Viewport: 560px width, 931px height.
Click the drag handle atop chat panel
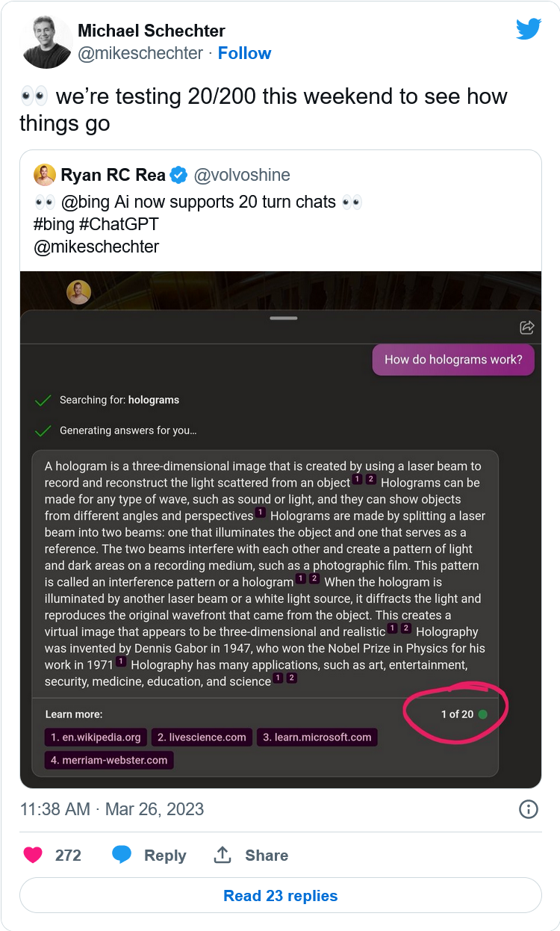click(x=284, y=318)
